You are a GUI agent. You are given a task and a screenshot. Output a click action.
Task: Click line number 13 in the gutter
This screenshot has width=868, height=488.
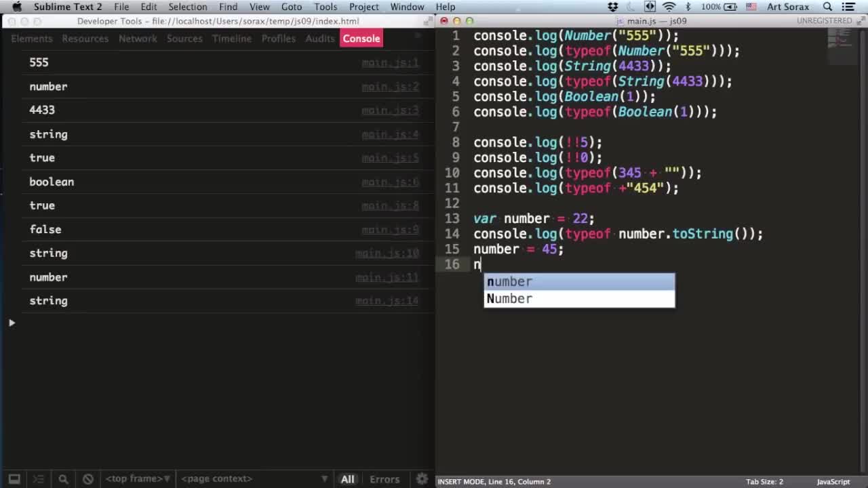452,218
